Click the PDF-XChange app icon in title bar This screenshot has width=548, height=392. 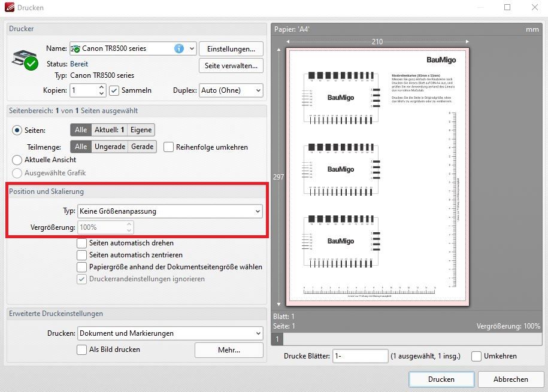point(10,7)
